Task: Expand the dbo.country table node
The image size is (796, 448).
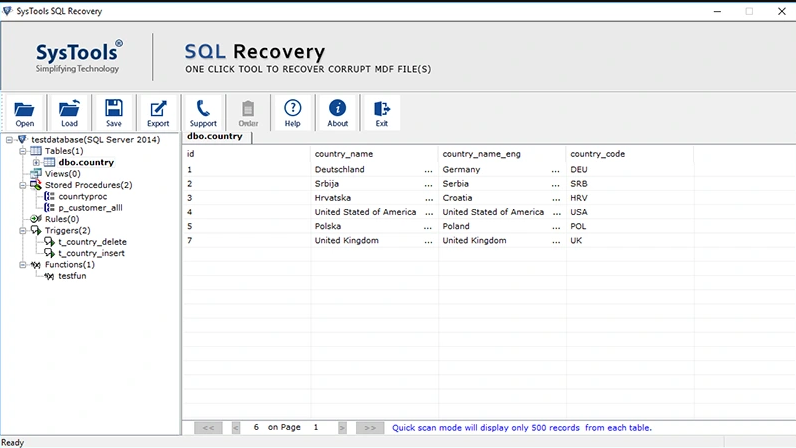Action: click(x=36, y=162)
